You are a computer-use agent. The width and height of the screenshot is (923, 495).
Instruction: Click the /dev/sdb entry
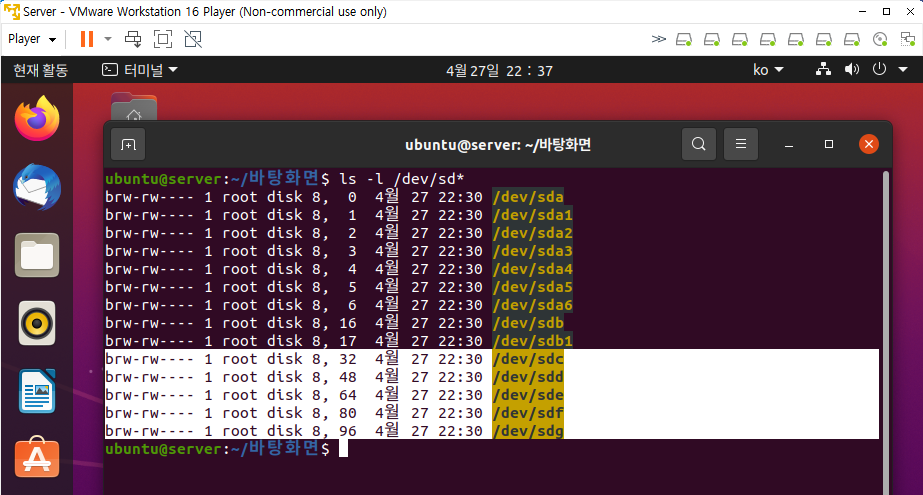(x=528, y=323)
